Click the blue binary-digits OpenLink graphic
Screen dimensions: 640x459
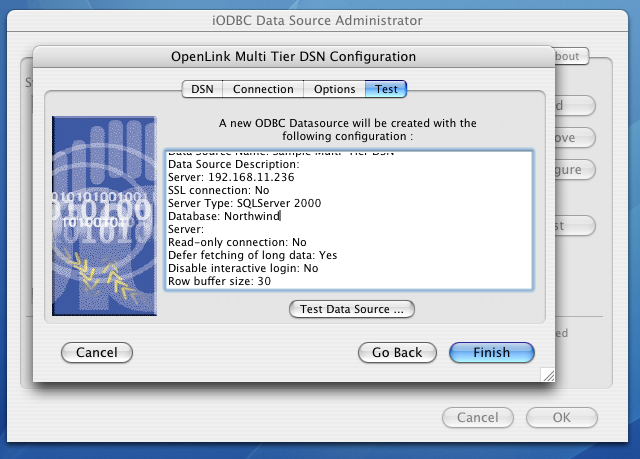104,218
